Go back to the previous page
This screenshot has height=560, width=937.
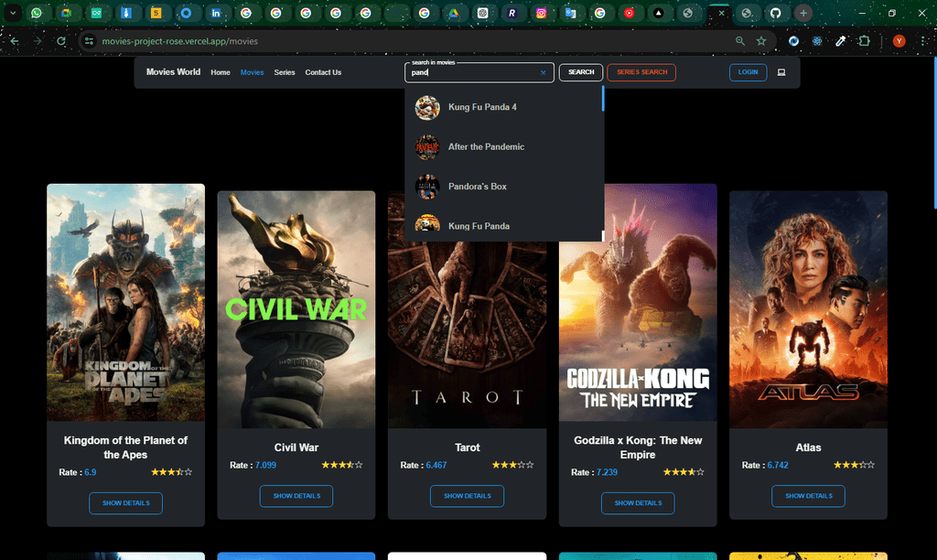click(x=15, y=41)
